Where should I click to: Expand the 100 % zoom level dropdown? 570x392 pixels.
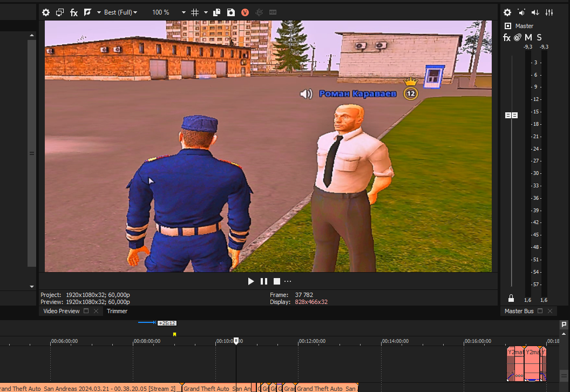point(184,12)
